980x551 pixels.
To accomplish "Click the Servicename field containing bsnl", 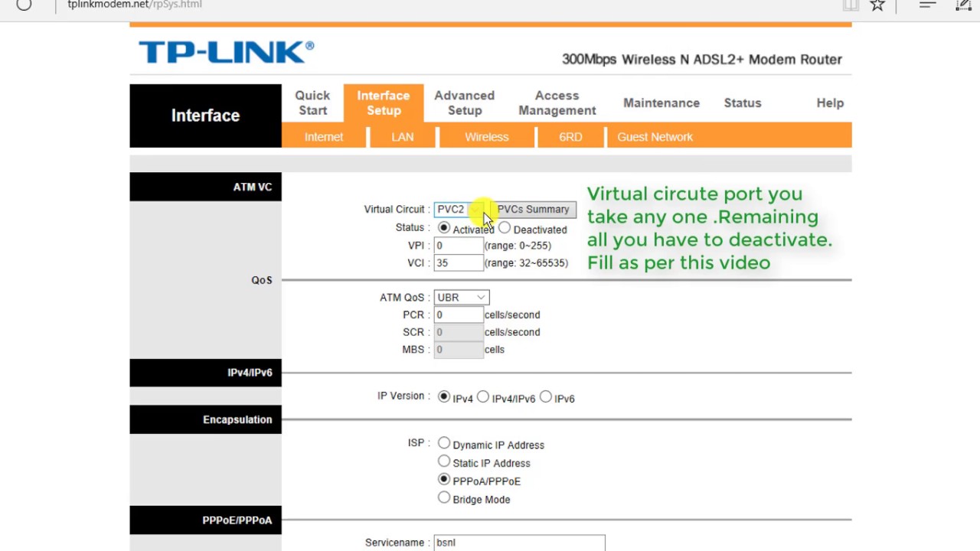I will (519, 543).
